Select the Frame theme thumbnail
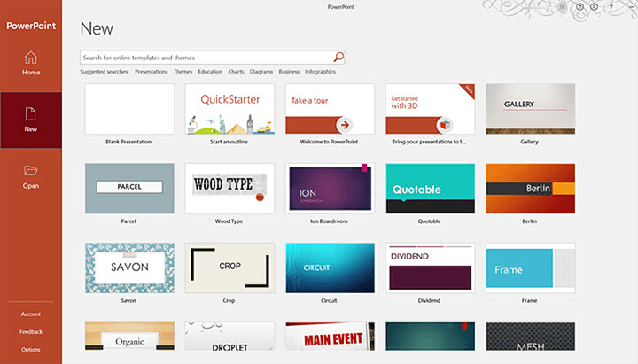 pos(530,268)
